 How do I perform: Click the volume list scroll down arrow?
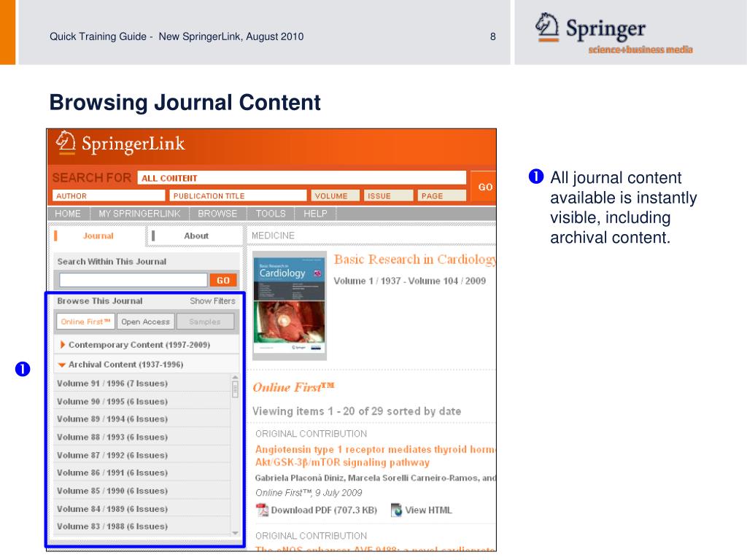(x=235, y=533)
